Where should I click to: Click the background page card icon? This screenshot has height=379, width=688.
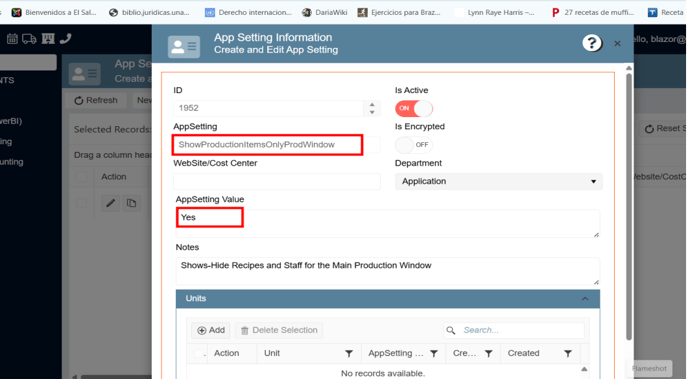click(85, 74)
